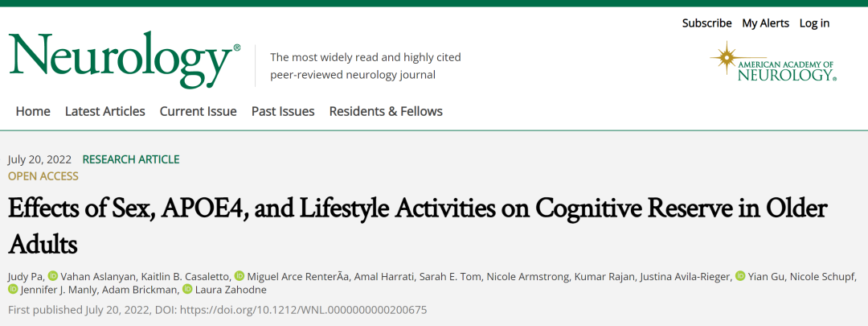This screenshot has height=326, width=868.
Task: Click the ORCID icon before Jennifer J. Manly
Action: (x=13, y=289)
